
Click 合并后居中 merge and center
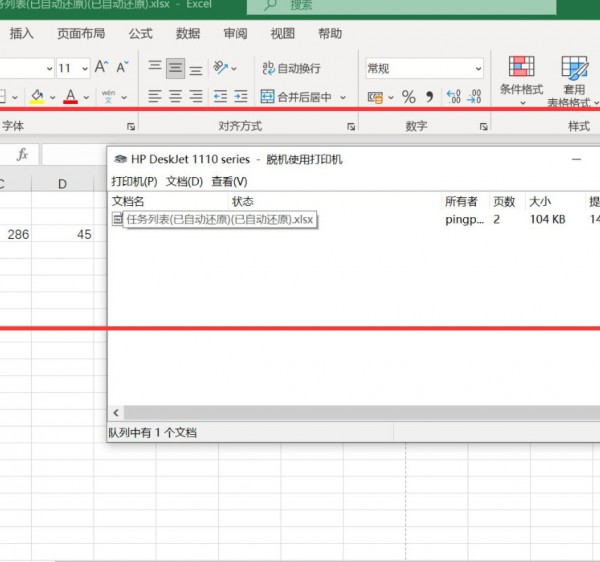point(296,97)
